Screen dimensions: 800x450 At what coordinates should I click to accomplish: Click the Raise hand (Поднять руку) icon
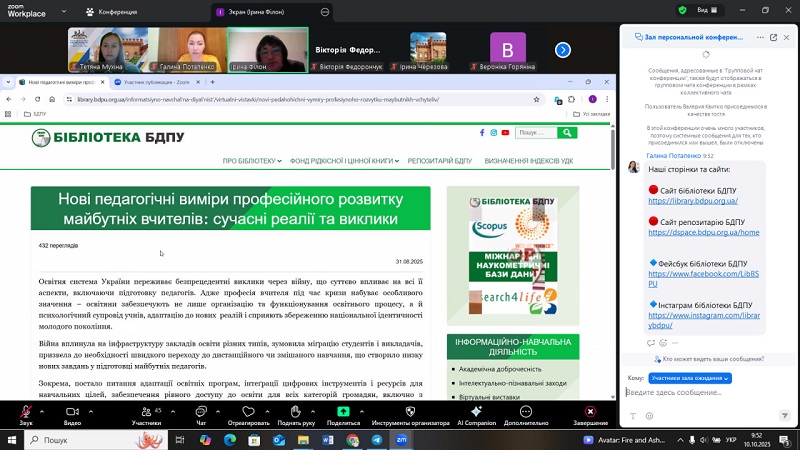pos(296,411)
